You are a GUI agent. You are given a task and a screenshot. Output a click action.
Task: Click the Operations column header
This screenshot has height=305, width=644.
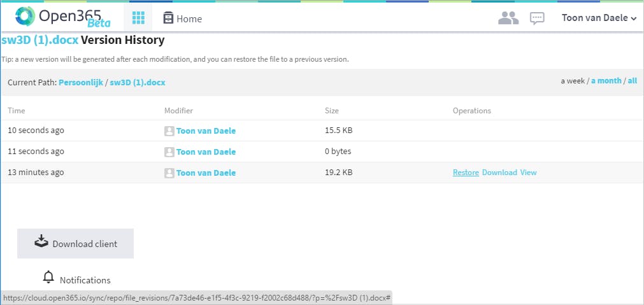pos(472,111)
